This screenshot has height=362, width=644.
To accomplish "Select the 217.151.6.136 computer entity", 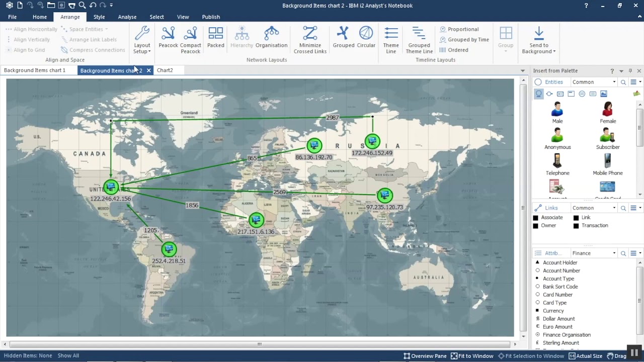I will tap(256, 220).
